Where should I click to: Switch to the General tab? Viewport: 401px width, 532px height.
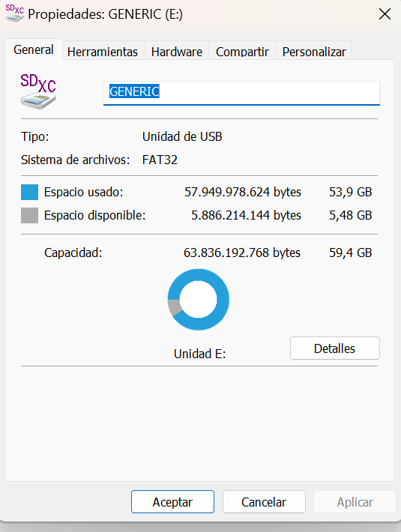point(34,50)
